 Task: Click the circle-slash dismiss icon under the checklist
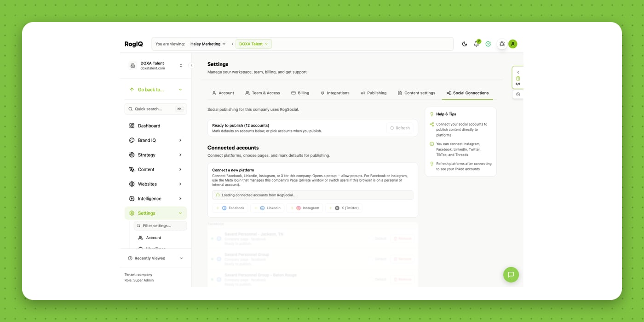[x=518, y=94]
